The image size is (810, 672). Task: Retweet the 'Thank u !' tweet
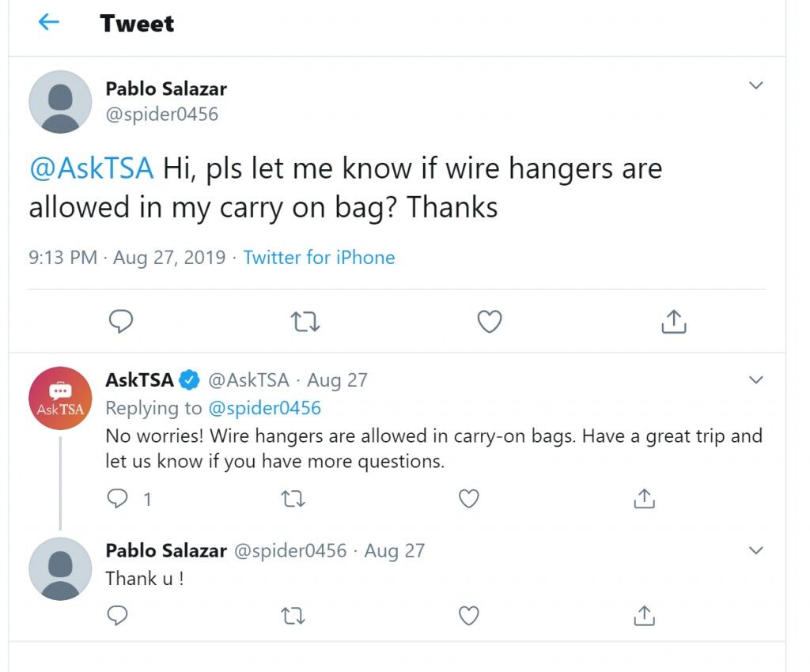(293, 615)
